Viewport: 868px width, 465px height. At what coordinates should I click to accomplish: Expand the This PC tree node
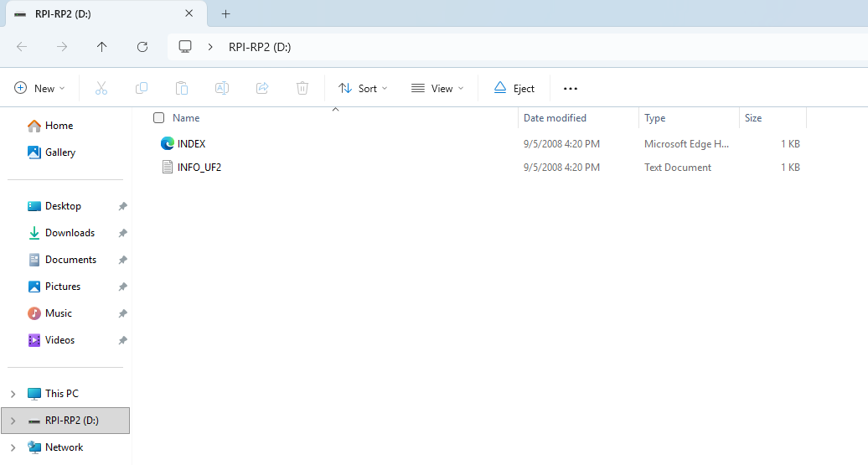point(13,394)
